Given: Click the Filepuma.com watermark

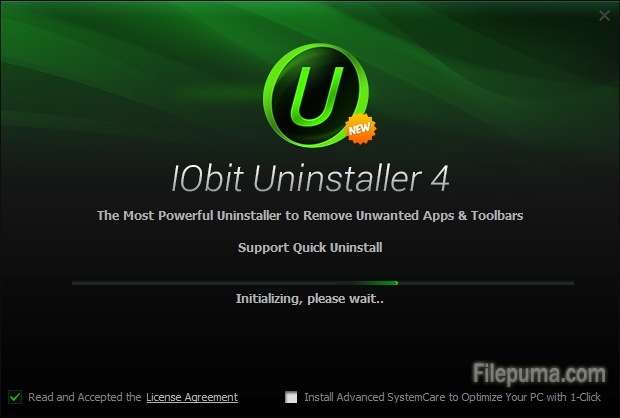Looking at the screenshot, I should pos(539,373).
